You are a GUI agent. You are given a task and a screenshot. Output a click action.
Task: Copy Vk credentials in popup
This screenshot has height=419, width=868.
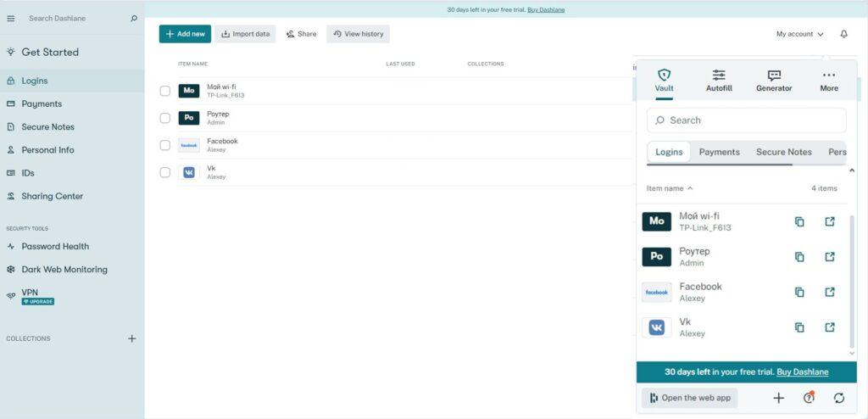(x=799, y=327)
